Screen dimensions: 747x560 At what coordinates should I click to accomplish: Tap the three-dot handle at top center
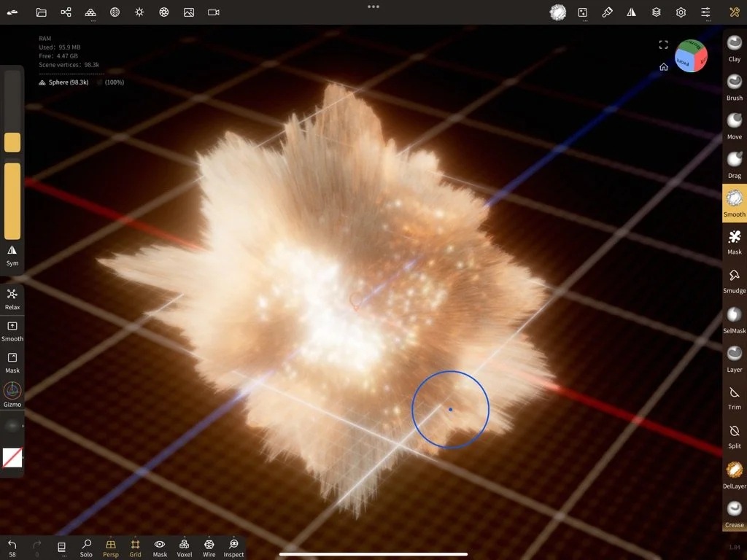(x=373, y=7)
